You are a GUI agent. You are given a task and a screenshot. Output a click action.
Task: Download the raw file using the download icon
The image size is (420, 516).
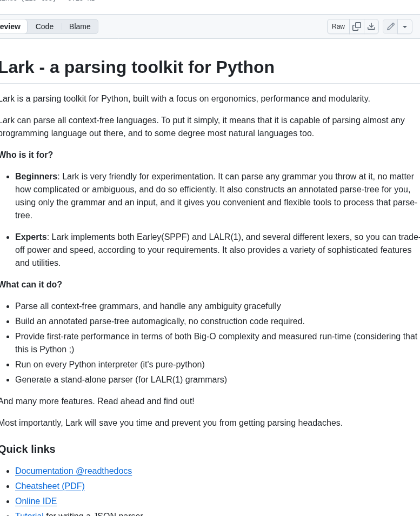tap(371, 26)
